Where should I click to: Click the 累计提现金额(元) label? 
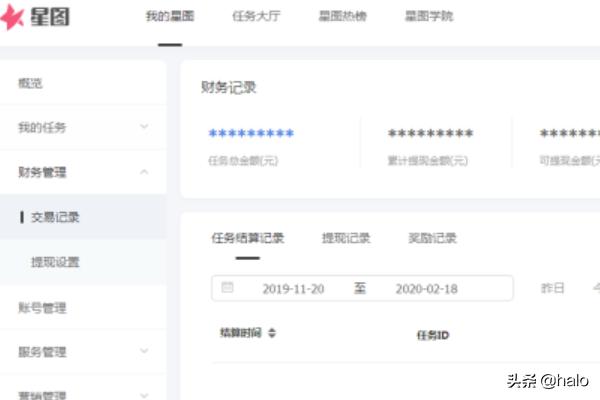pos(428,161)
